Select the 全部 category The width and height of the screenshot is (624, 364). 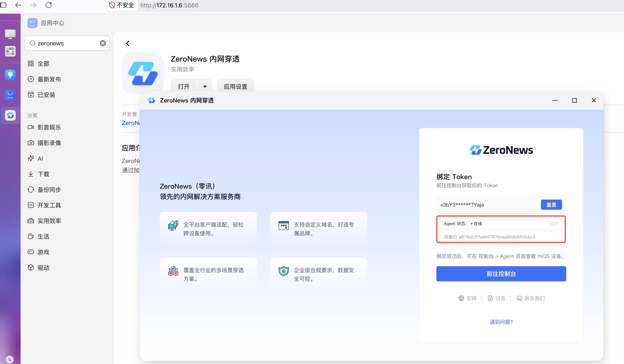pyautogui.click(x=39, y=64)
